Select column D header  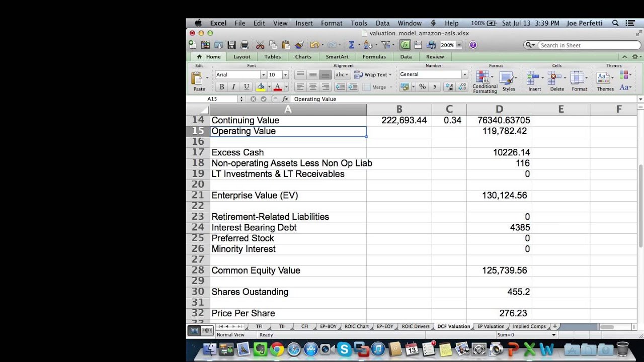pyautogui.click(x=499, y=109)
